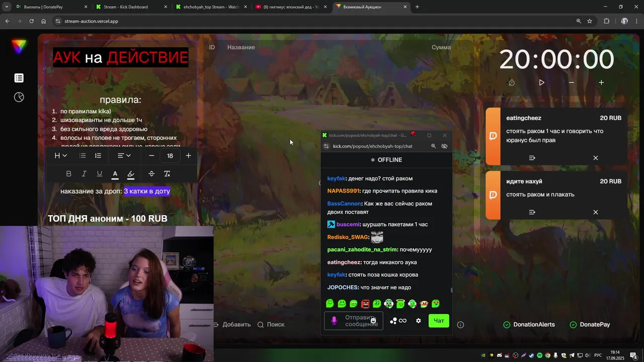
Task: Open browser extensions puzzle icon
Action: (x=606, y=21)
